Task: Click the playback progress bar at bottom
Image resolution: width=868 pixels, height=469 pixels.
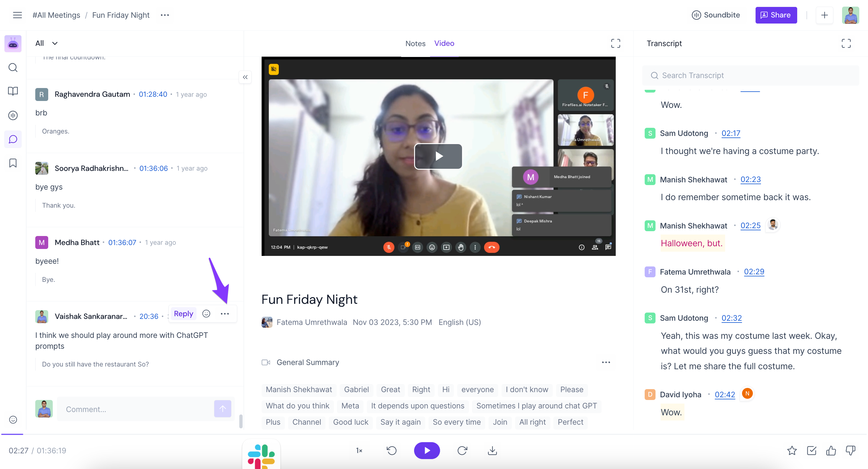Action: click(434, 435)
